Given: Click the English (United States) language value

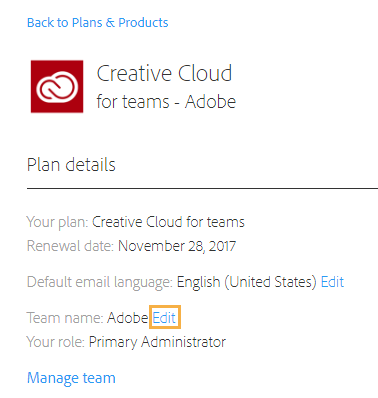Looking at the screenshot, I should (246, 282).
